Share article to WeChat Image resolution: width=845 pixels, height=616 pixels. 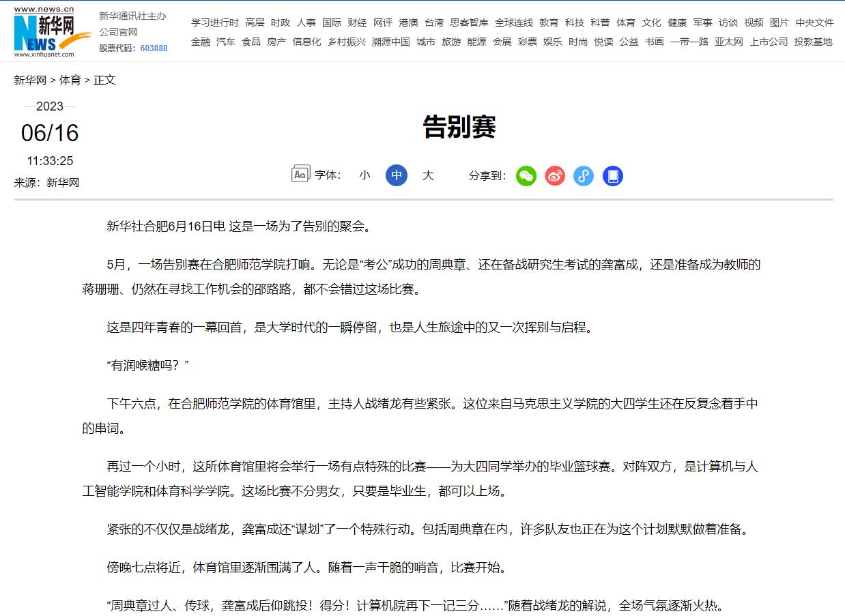tap(526, 176)
